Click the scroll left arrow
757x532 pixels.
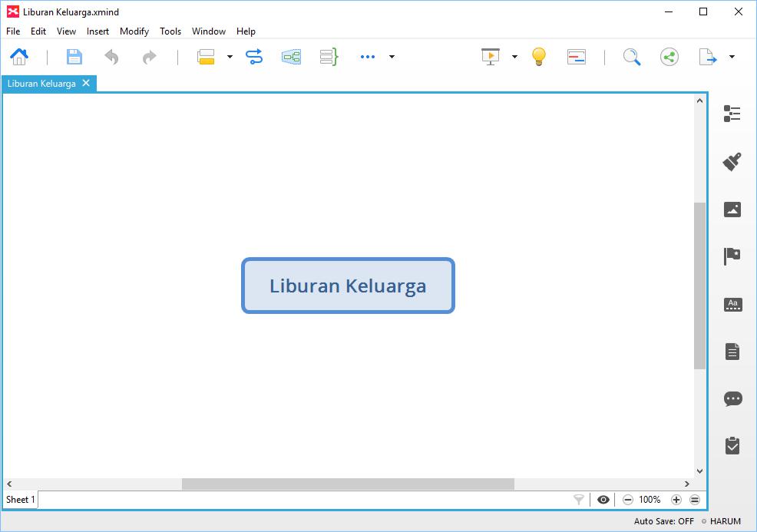point(9,484)
